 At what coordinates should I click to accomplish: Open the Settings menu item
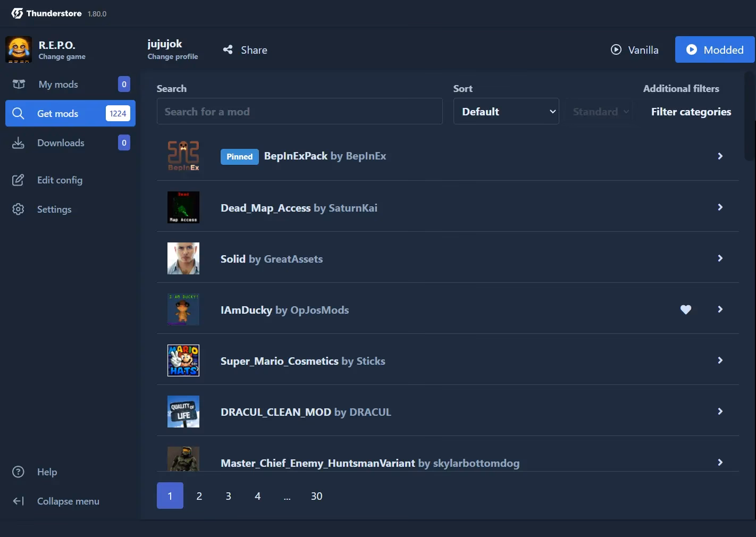[70, 209]
